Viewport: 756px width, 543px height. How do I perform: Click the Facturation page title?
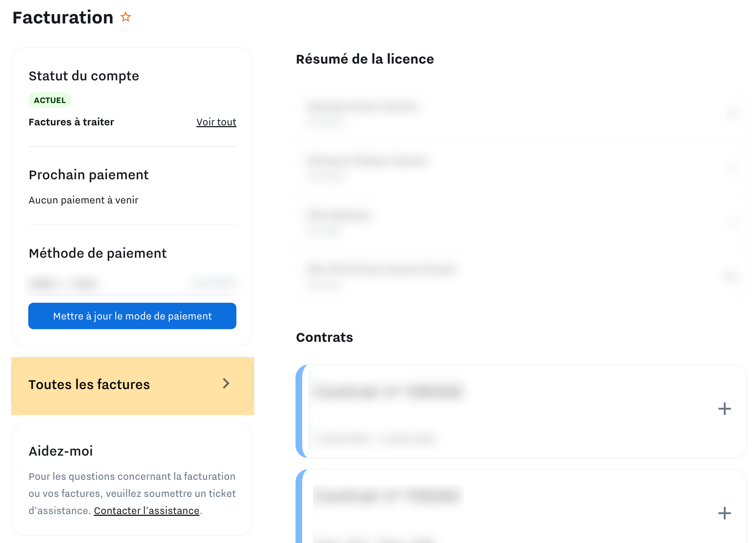coord(63,17)
